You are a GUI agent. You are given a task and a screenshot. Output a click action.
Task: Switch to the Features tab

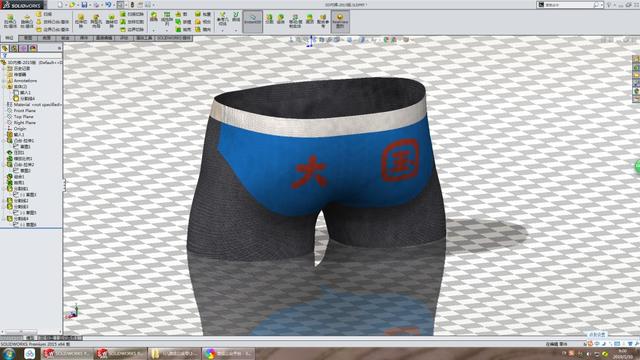click(9, 38)
